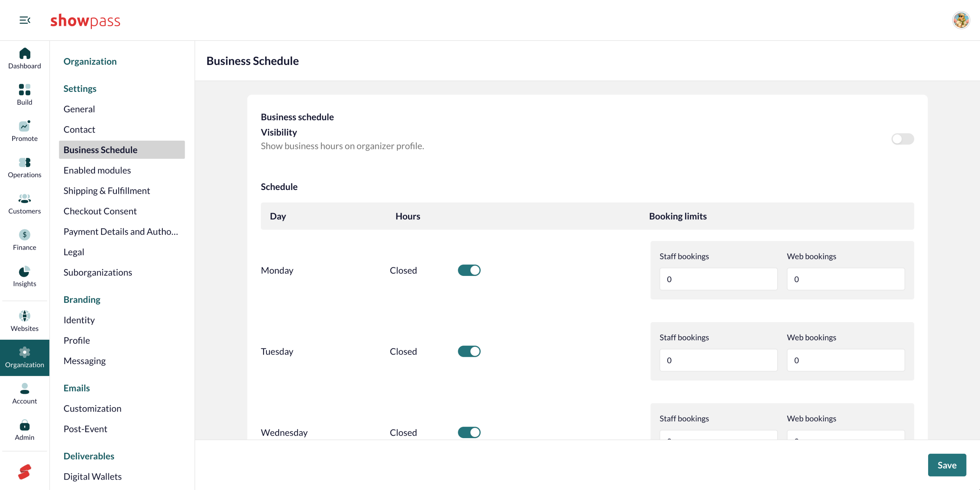
Task: Collapse the sidebar with the menu icon
Action: (x=25, y=20)
